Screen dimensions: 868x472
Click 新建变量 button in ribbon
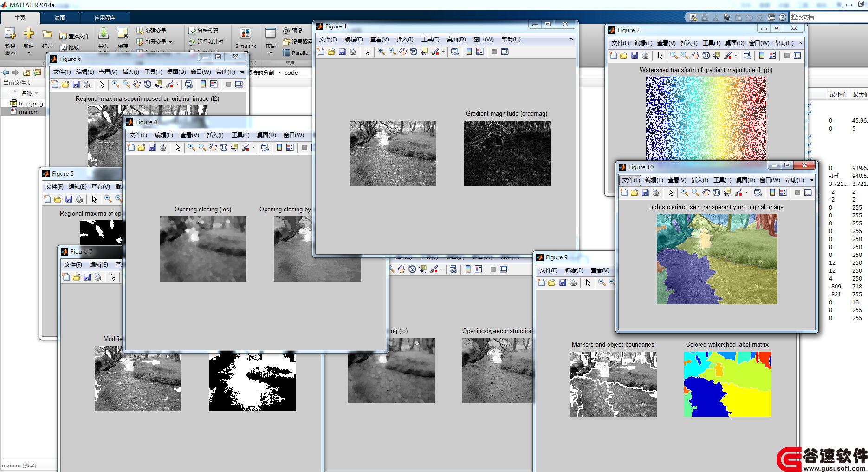pos(151,31)
